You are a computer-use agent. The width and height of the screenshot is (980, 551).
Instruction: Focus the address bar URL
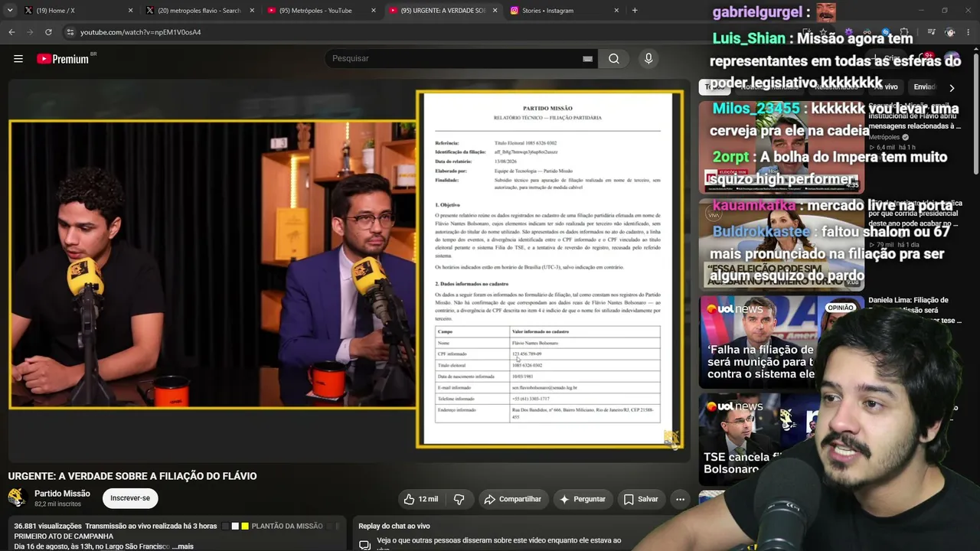(x=141, y=32)
